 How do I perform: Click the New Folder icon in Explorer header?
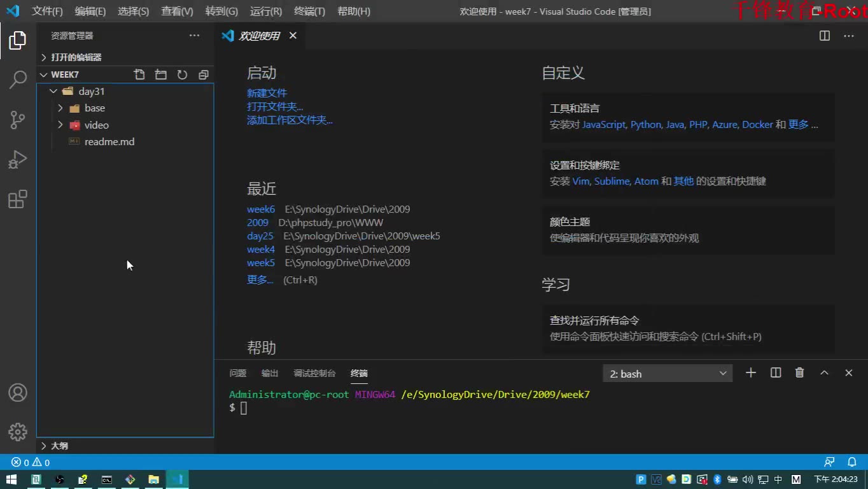point(160,74)
